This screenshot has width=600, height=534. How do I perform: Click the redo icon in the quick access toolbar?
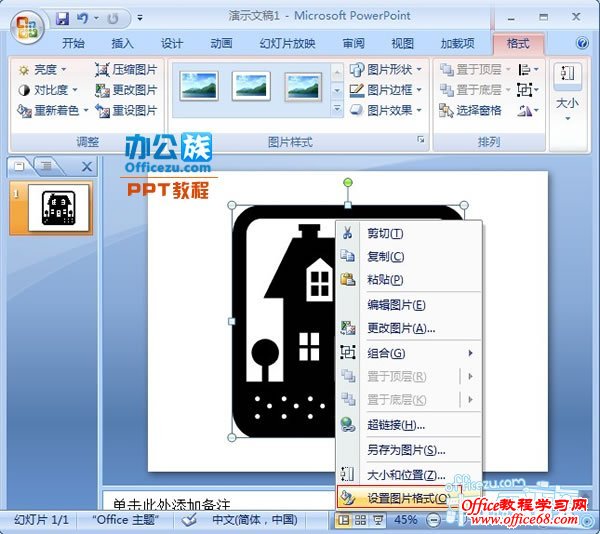tap(112, 18)
